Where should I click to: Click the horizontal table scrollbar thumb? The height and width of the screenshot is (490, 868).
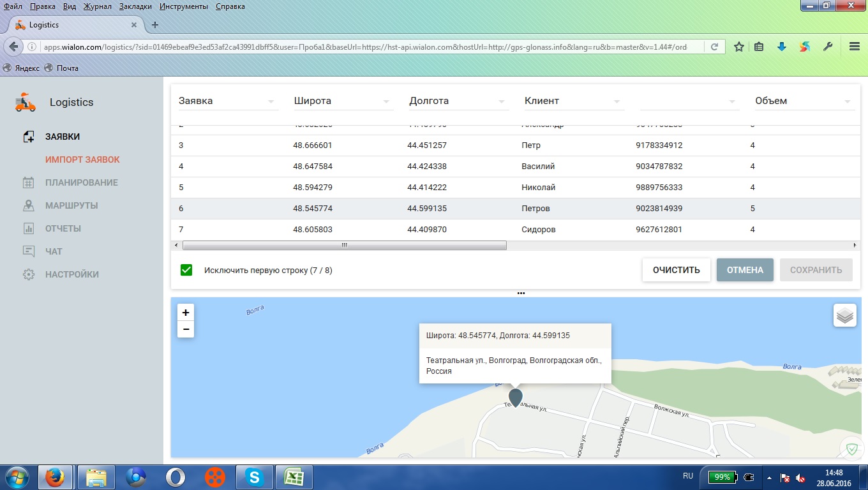point(344,245)
